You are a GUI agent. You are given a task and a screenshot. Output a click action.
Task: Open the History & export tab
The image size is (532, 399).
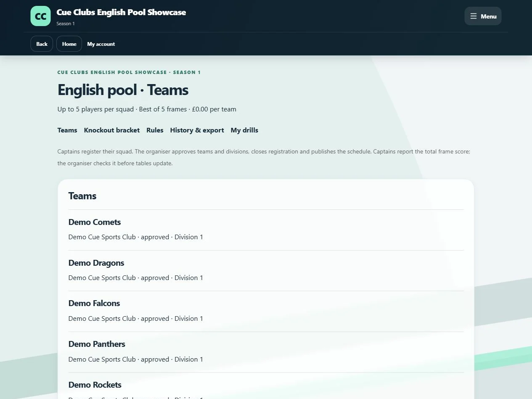point(197,130)
